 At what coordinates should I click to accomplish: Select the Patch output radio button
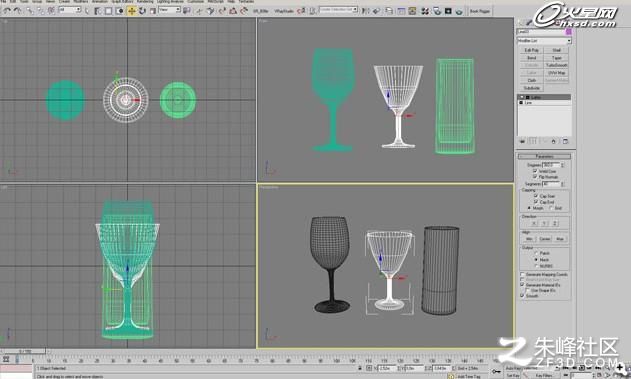pyautogui.click(x=536, y=253)
